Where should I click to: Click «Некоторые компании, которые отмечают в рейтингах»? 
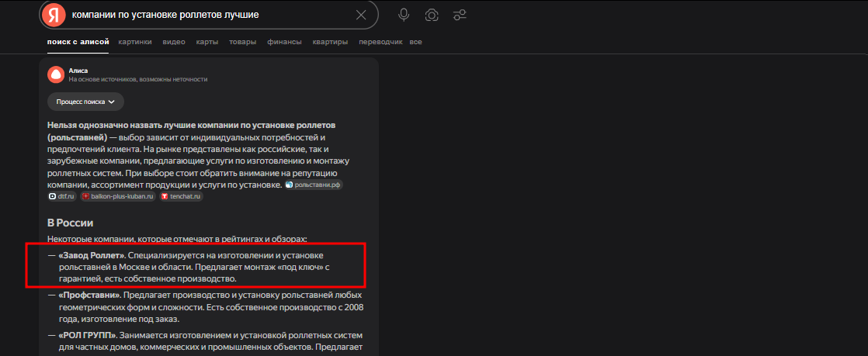(177, 240)
